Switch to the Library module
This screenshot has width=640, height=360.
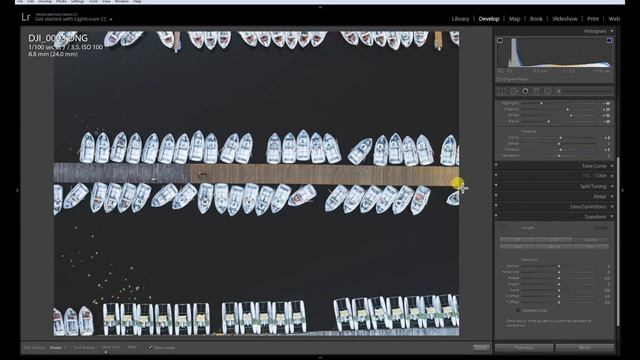tap(460, 19)
